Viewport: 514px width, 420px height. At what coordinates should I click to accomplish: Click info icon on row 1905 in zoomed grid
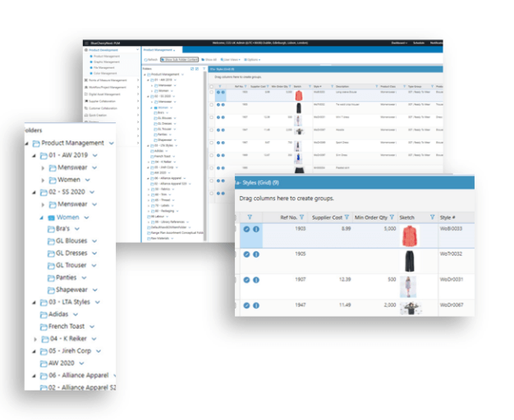(x=256, y=254)
